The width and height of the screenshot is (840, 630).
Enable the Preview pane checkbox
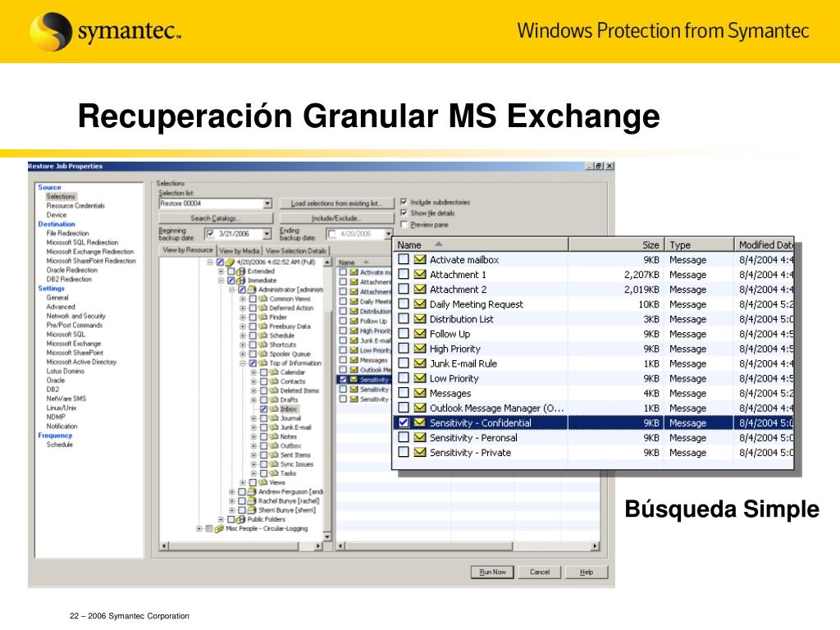404,225
